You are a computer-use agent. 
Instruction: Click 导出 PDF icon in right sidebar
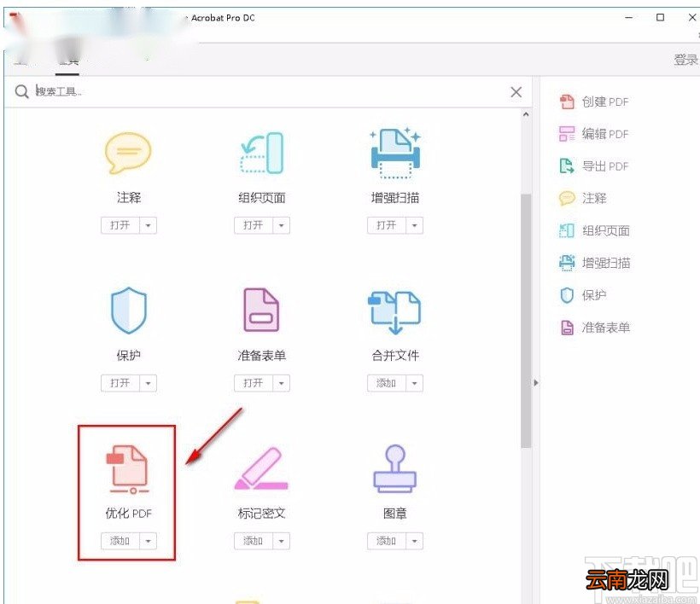[567, 166]
